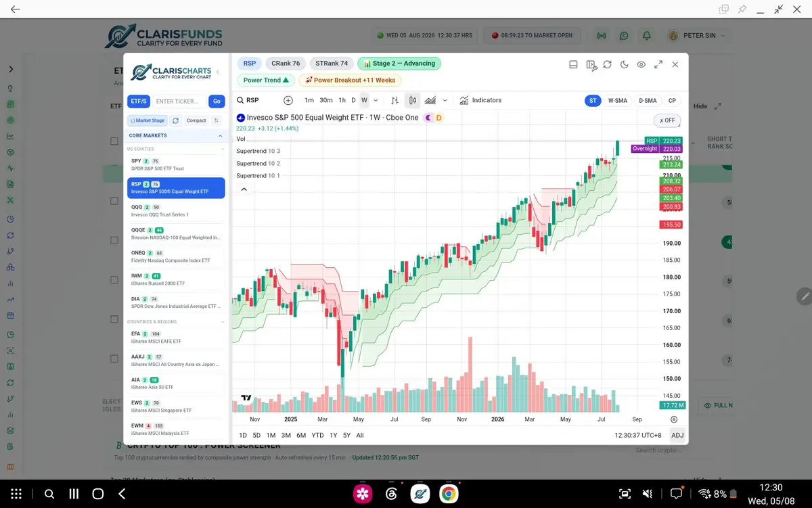The image size is (812, 508).
Task: Select the area chart style icon
Action: tap(430, 100)
